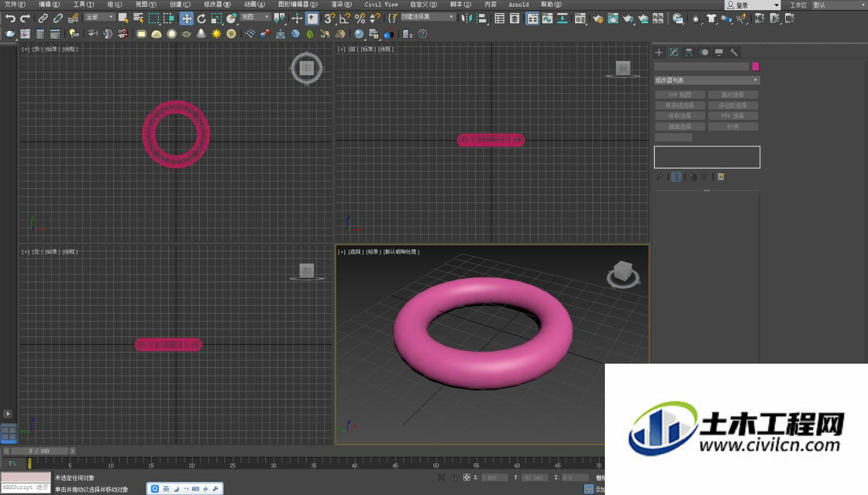Click the 多边形选择 modifier button
Viewport: 868px width, 495px height.
[x=733, y=105]
